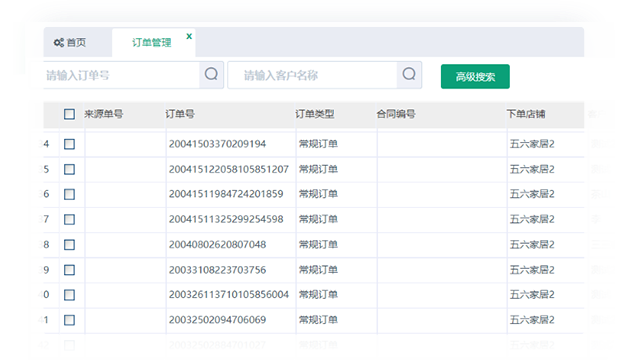Click the 订单类型 column header
Screen dimensions: 640x360
(315, 114)
